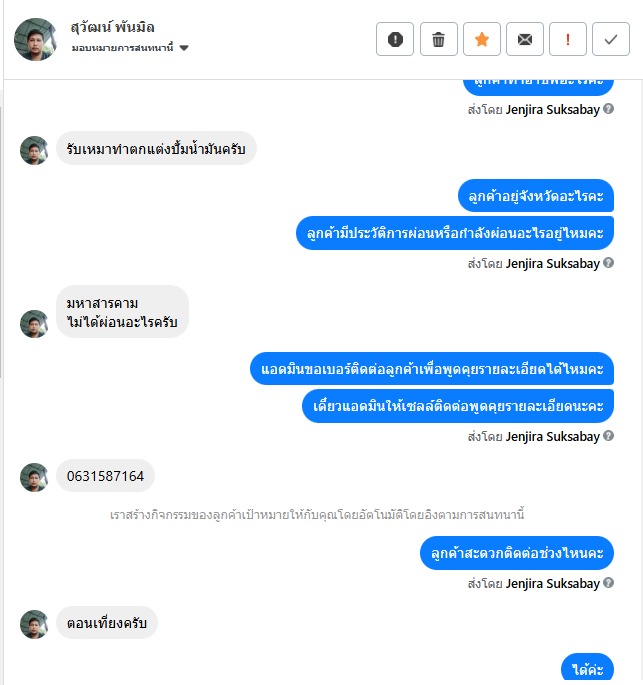The width and height of the screenshot is (643, 685).
Task: Mark conversation as spam with exclamation icon
Action: [x=395, y=39]
